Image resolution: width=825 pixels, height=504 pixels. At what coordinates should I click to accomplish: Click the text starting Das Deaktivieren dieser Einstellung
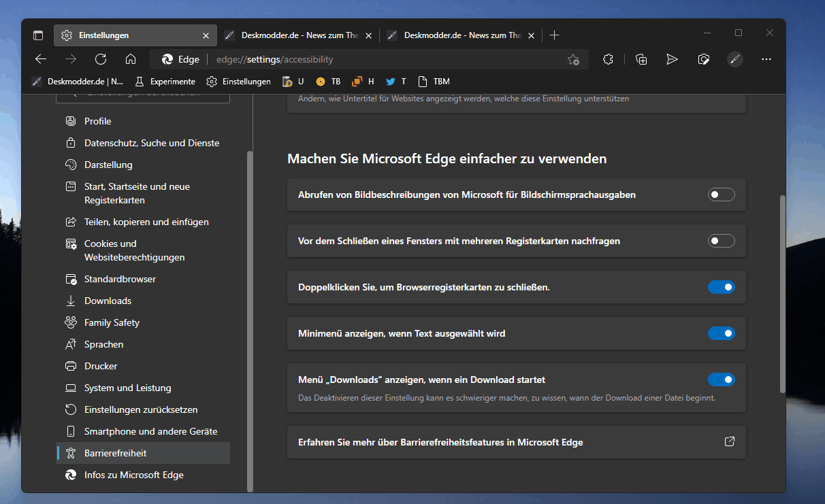coord(506,398)
